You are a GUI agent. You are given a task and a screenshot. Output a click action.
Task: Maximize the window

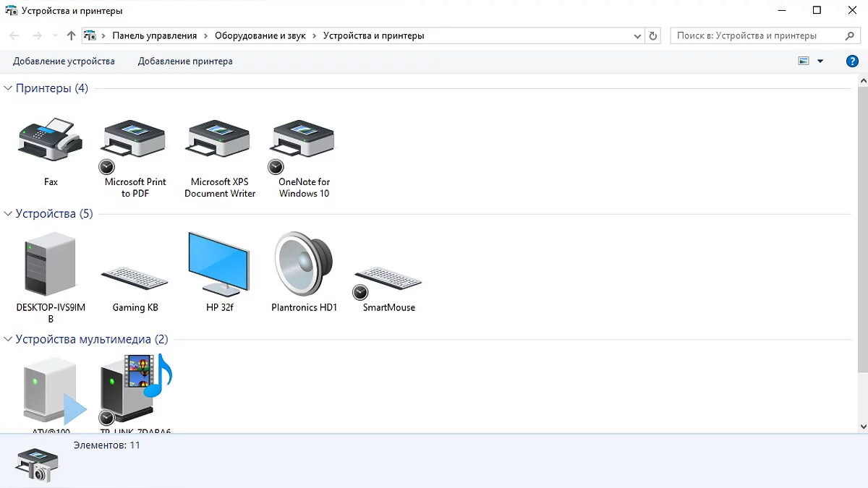pyautogui.click(x=817, y=10)
